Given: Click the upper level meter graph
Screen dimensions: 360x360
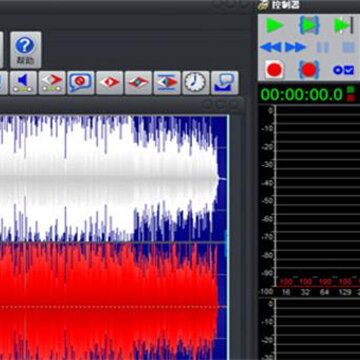Looking at the screenshot, I should [x=317, y=196].
